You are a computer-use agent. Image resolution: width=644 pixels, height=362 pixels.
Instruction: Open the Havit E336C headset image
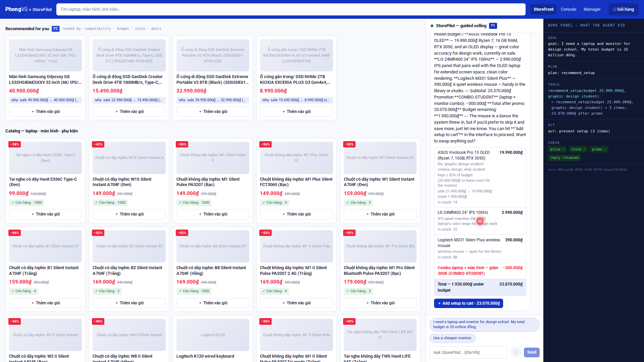(x=45, y=158)
